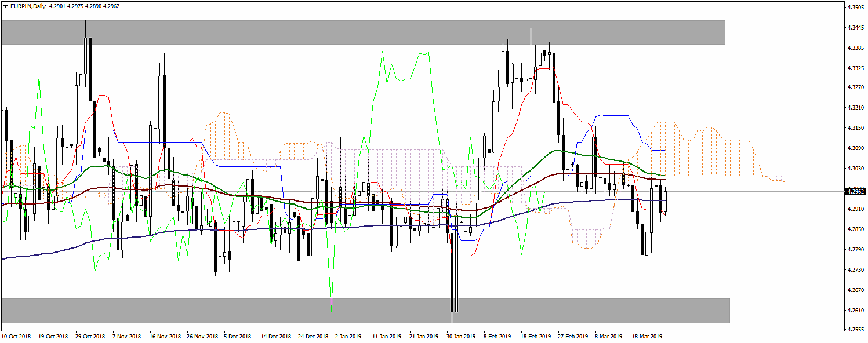Screen dimensions: 868x343
Task: Click the 16 Nov 2018 date label
Action: (x=165, y=336)
